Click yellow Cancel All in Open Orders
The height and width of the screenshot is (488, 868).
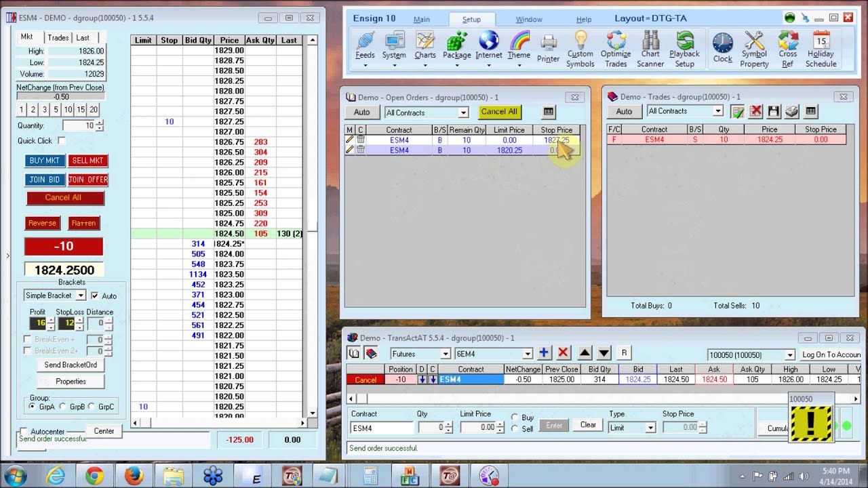point(499,112)
